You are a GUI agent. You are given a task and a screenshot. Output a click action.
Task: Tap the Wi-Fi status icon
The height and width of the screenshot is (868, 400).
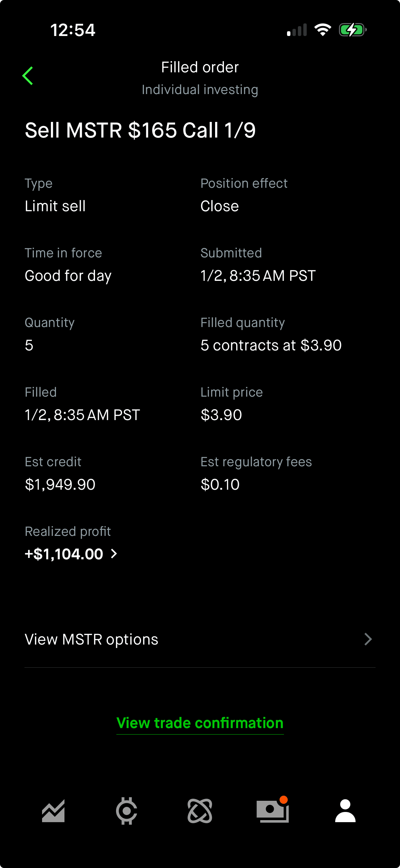[323, 30]
